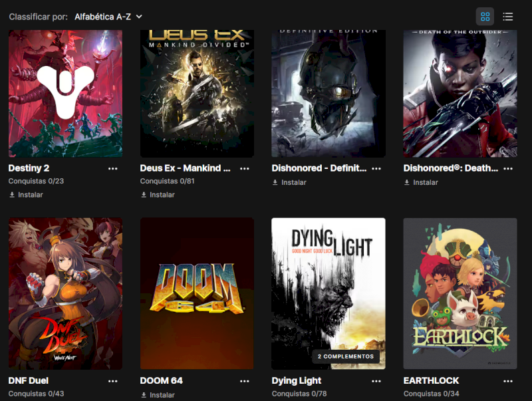Open the EARTHLOCK cover art
The image size is (532, 401).
(460, 293)
